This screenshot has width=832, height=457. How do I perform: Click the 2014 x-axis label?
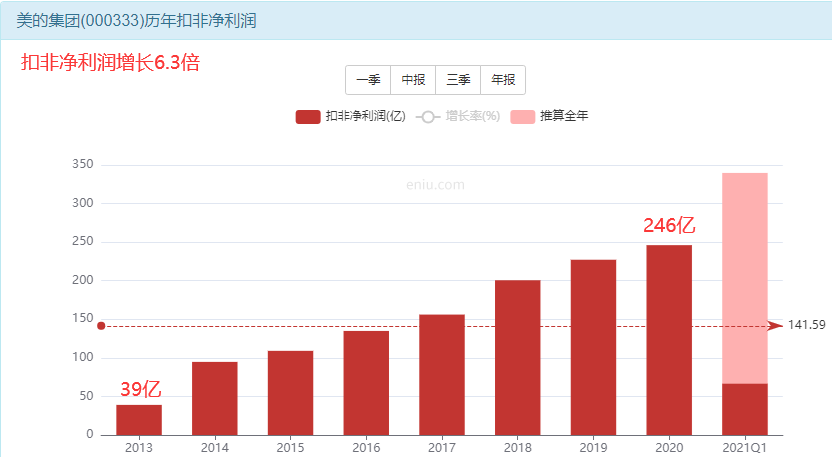[x=214, y=447]
